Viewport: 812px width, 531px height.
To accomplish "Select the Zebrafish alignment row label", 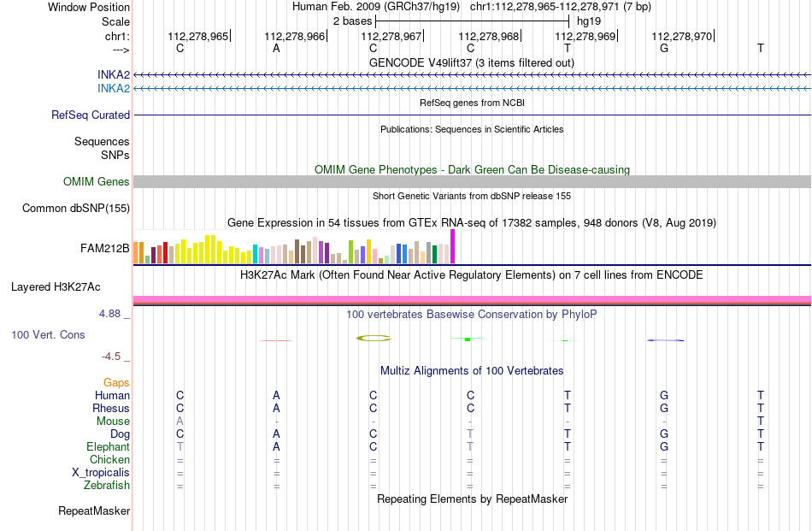I will click(107, 486).
